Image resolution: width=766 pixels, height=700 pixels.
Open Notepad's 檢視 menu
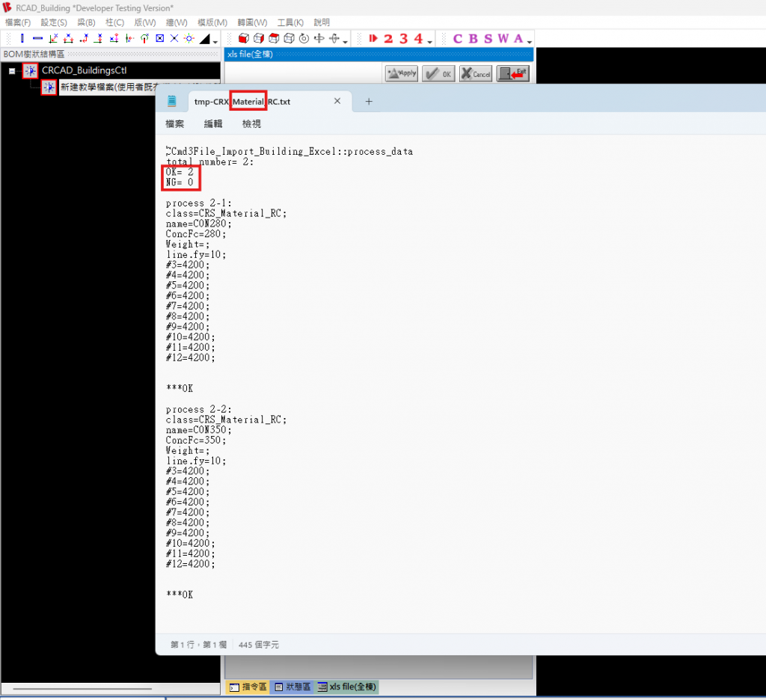(x=251, y=124)
